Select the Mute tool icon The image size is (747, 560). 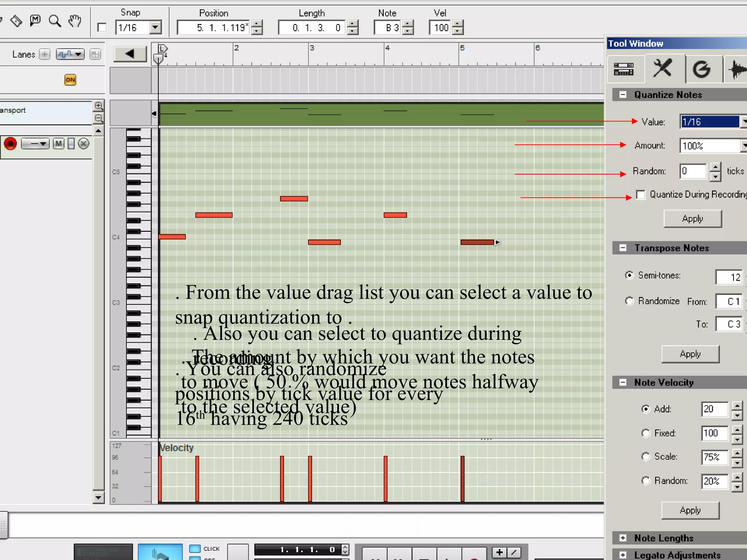pos(35,20)
